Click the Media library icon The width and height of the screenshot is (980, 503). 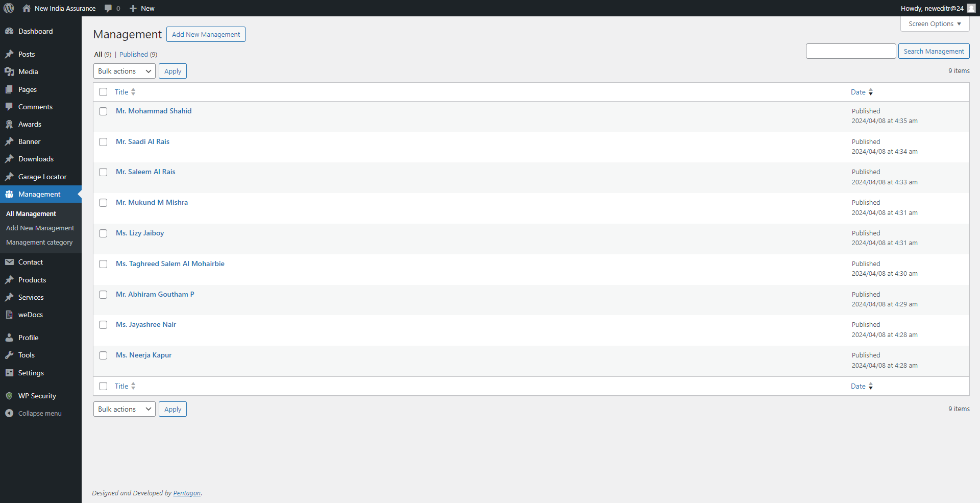tap(9, 71)
